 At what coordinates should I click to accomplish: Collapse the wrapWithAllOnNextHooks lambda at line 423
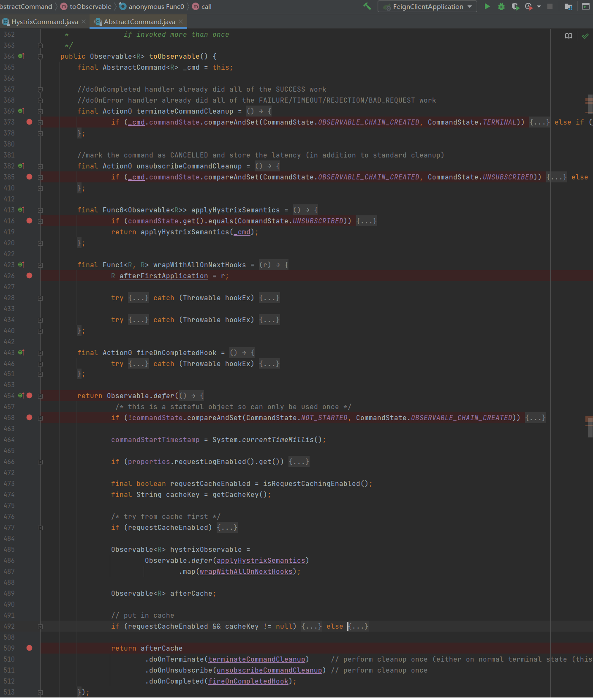click(x=40, y=265)
